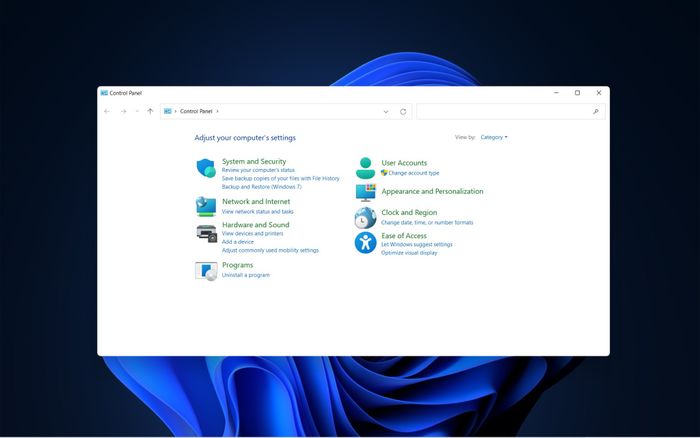
Task: Expand the chevron after Control Panel breadcrumb
Action: pos(217,111)
